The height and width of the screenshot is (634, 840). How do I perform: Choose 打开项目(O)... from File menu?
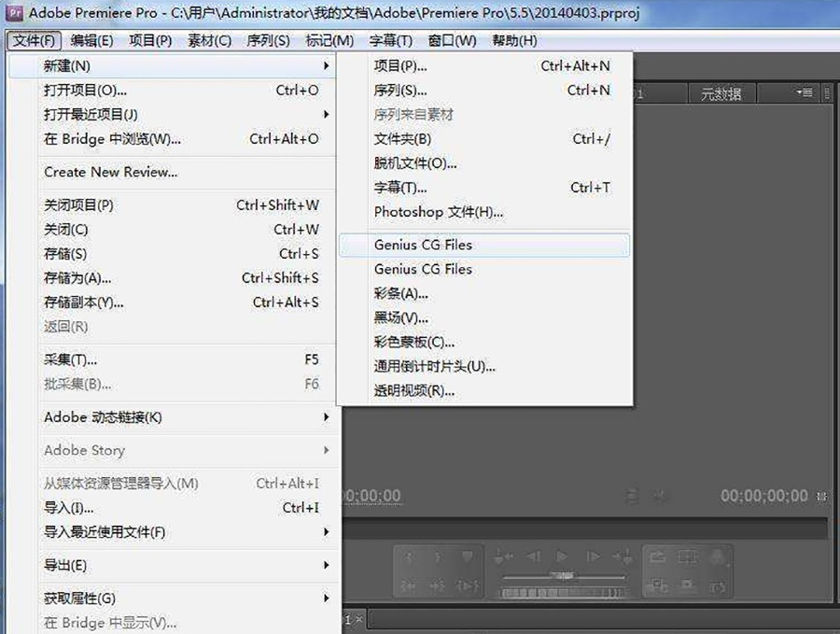(x=173, y=91)
